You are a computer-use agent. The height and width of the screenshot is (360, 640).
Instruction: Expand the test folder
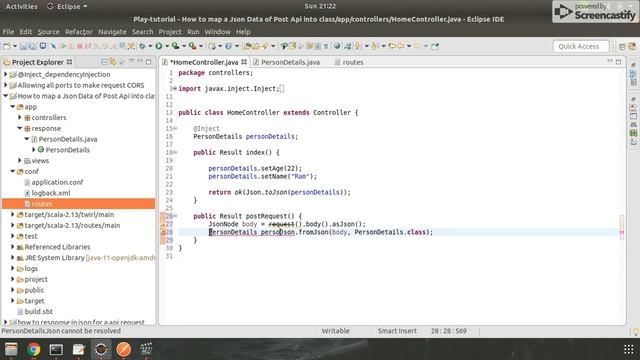(13, 236)
